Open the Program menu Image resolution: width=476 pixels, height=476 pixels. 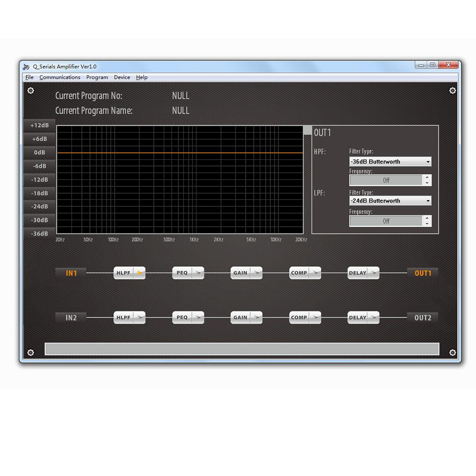(x=97, y=77)
